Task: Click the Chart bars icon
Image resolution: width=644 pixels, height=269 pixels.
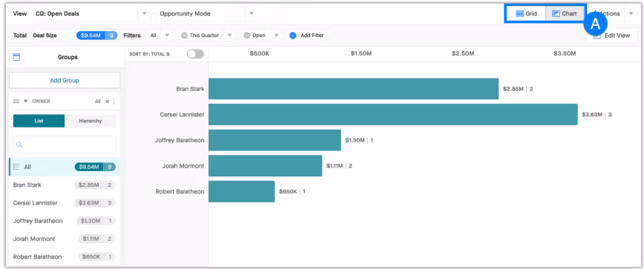Action: coord(556,13)
